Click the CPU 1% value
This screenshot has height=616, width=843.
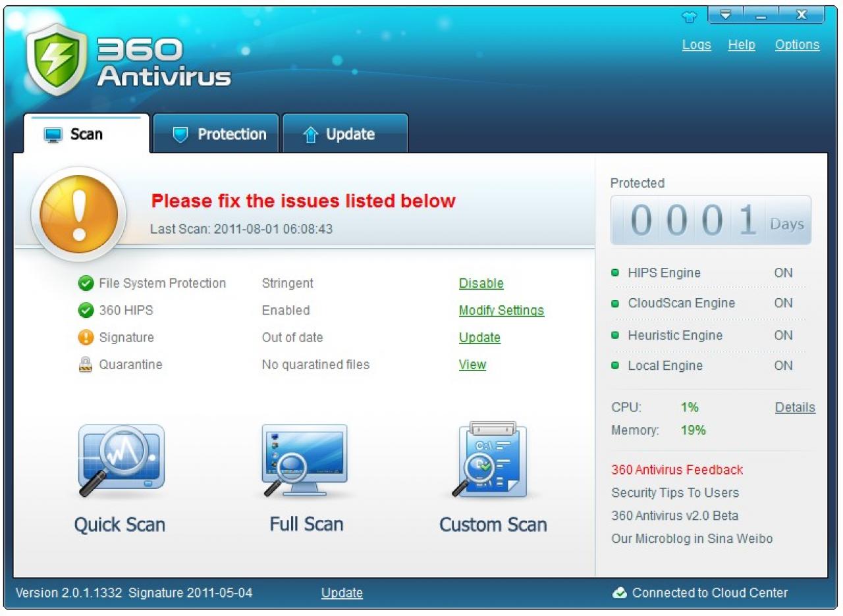690,407
